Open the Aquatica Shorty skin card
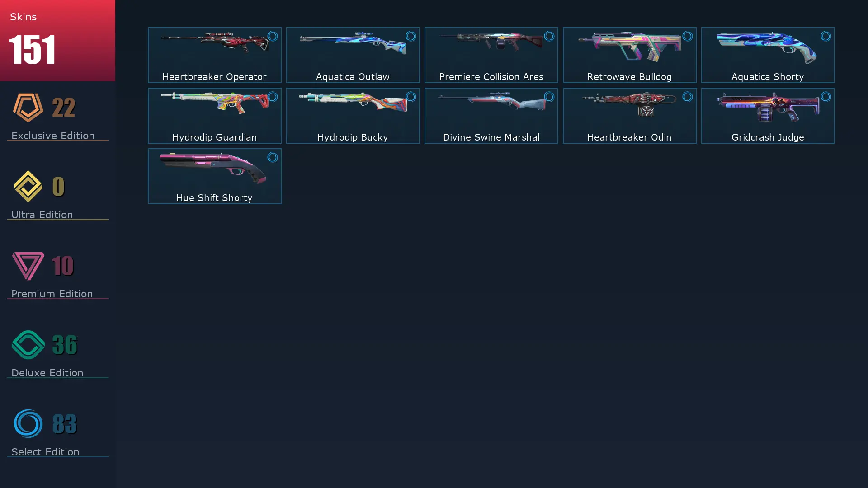Image resolution: width=868 pixels, height=488 pixels. click(768, 55)
